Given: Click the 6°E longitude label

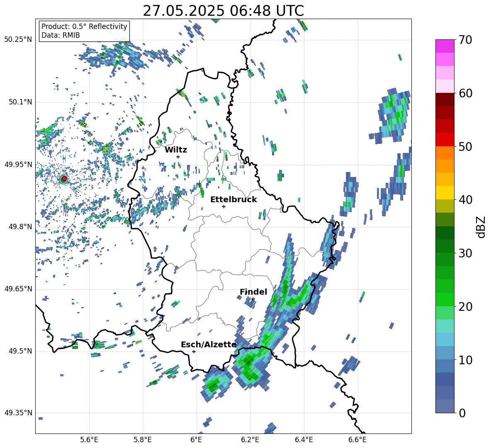Looking at the screenshot, I should coord(196,440).
